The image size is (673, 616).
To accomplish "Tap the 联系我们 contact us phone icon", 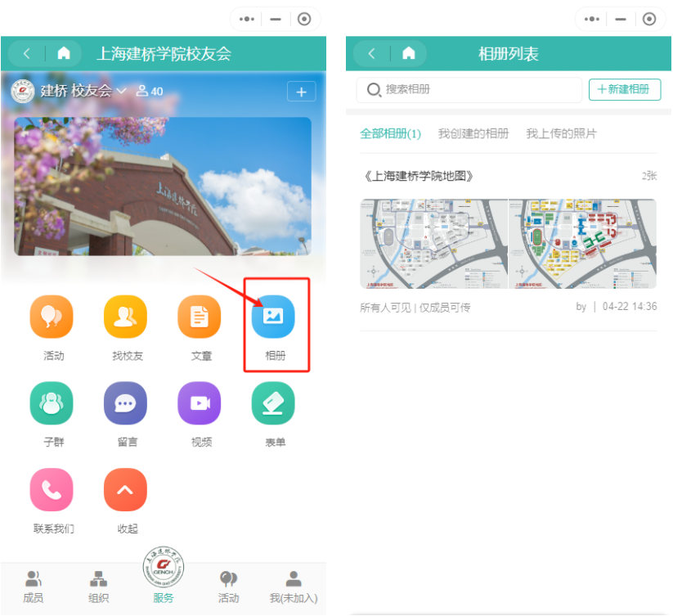I will [x=52, y=489].
